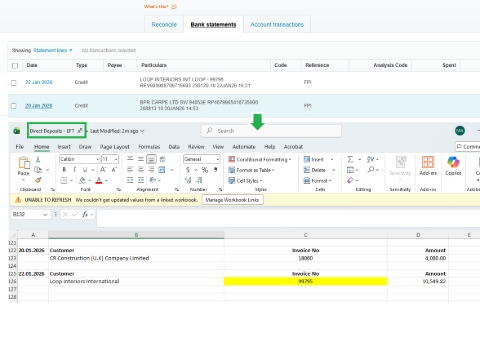Open Add-ins

click(428, 166)
